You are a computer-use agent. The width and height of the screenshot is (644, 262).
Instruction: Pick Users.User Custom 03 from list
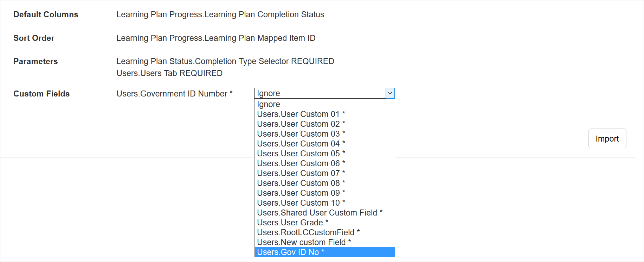click(x=301, y=134)
